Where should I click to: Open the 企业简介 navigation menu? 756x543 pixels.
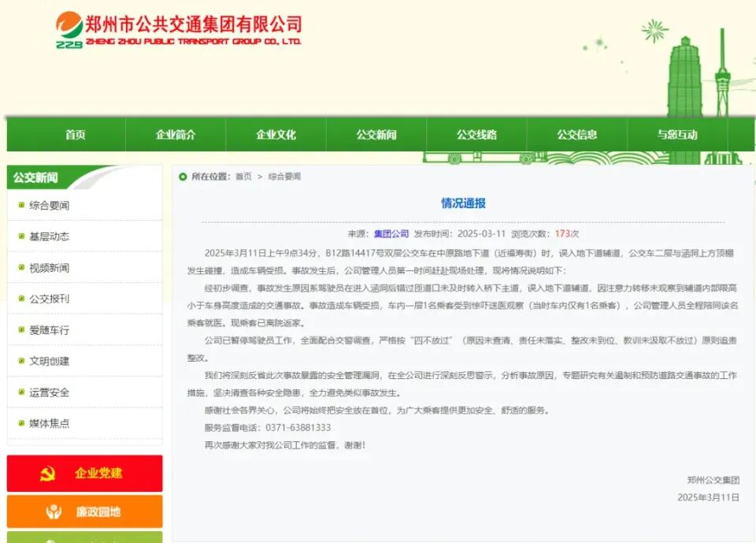(x=175, y=134)
